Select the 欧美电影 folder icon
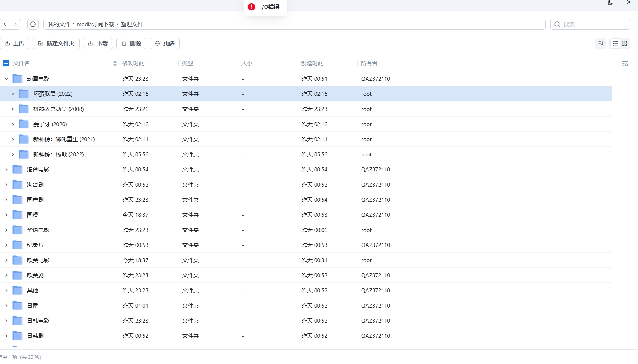 tap(18, 260)
